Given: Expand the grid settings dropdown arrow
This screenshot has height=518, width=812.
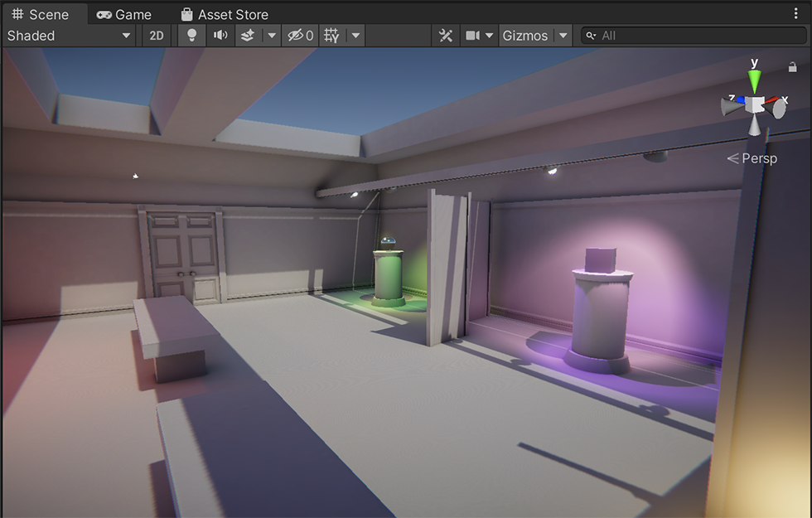Looking at the screenshot, I should [355, 36].
